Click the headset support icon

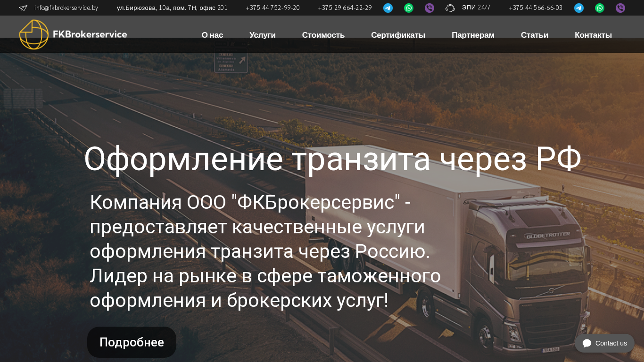point(450,8)
